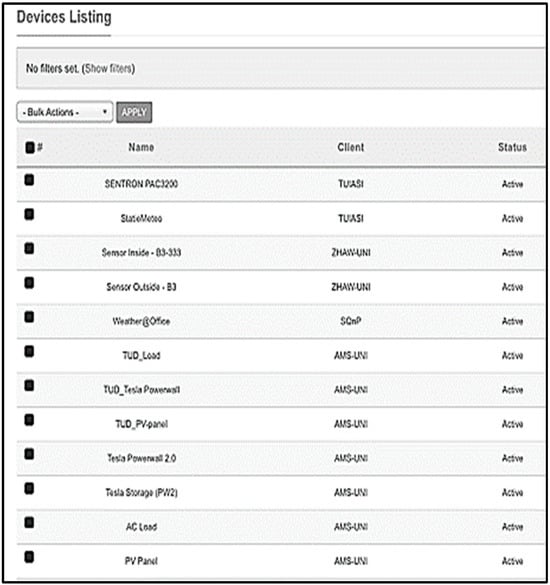
Task: Check the TUD_PV-panel row checkbox
Action: point(29,420)
